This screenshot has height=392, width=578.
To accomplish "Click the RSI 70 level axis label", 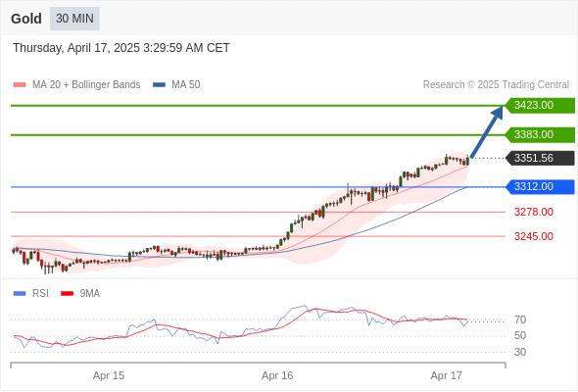I will tap(520, 319).
